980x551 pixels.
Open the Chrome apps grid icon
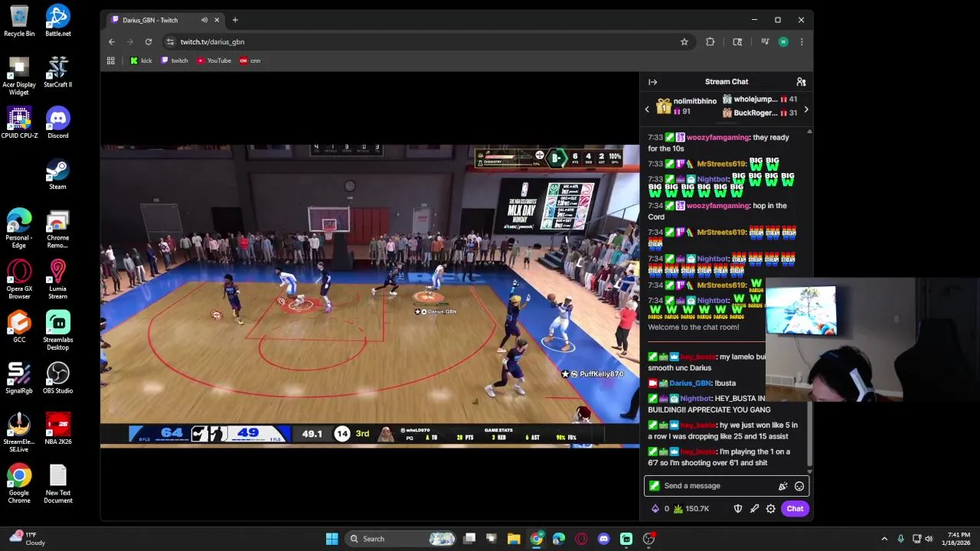(x=111, y=60)
